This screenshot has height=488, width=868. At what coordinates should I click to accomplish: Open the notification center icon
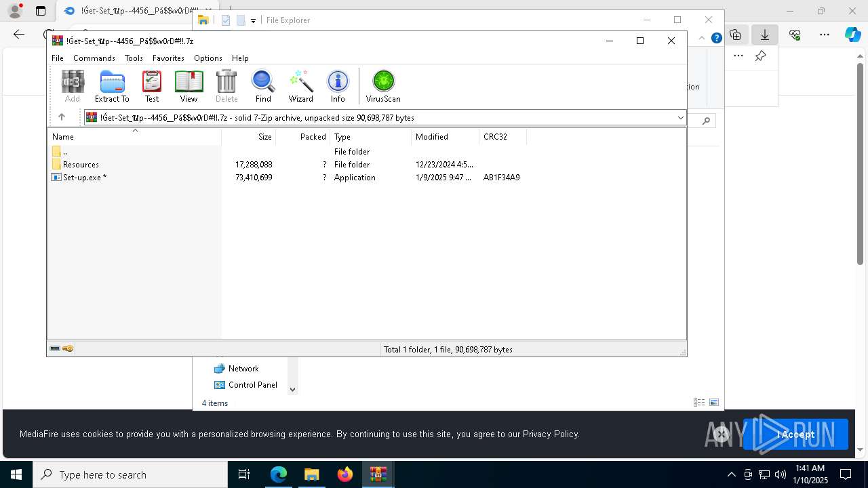846,474
